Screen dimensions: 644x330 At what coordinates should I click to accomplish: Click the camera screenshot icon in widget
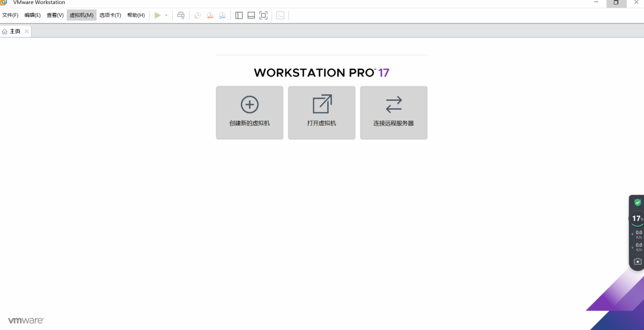637,261
